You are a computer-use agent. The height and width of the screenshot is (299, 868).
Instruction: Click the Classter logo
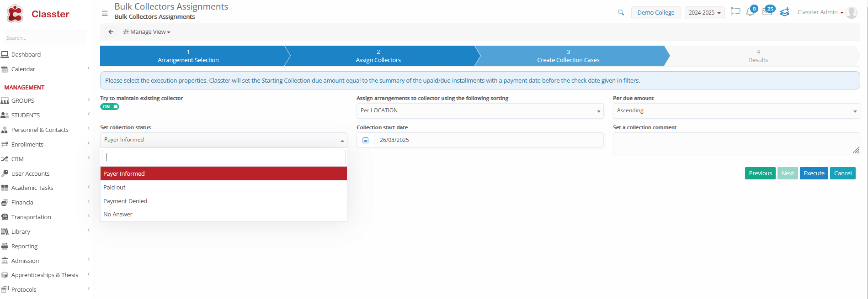(38, 14)
